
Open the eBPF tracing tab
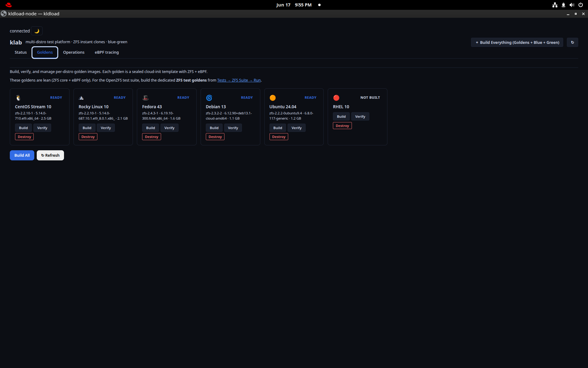coord(107,52)
